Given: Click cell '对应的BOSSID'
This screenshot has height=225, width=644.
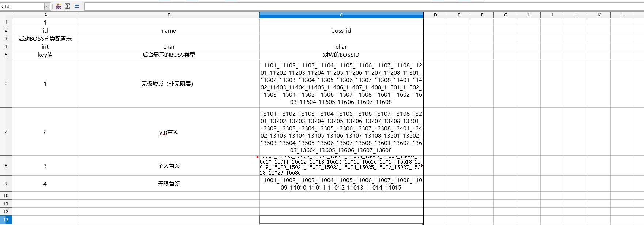Looking at the screenshot, I should click(341, 55).
